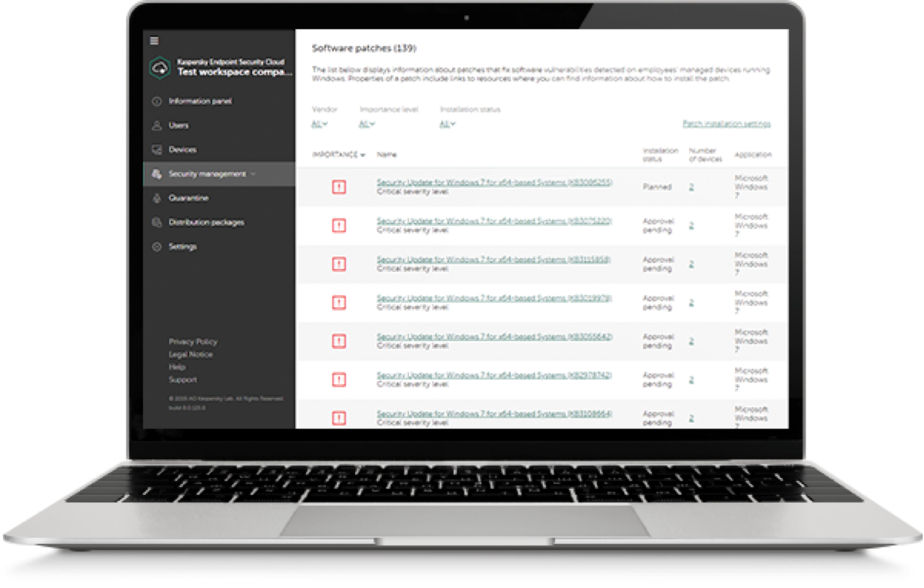Click the device count for the Planned patch
Screen dimensions: 924x588
[691, 186]
